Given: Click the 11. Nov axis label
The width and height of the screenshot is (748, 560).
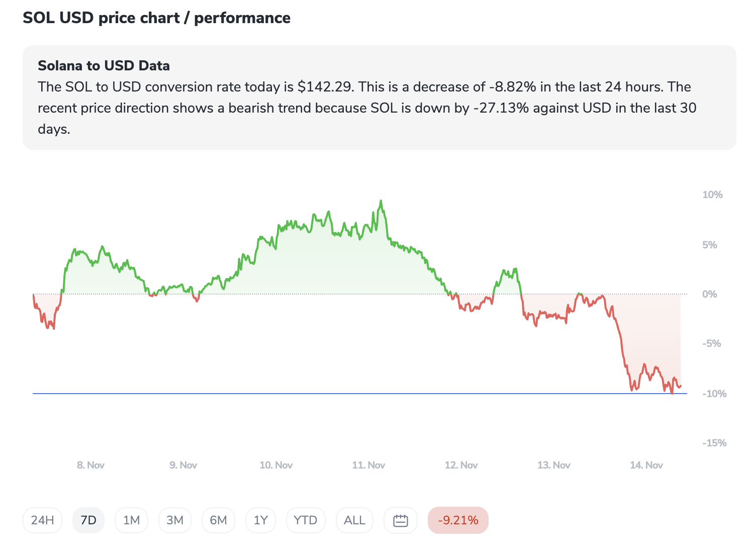Looking at the screenshot, I should [x=368, y=465].
